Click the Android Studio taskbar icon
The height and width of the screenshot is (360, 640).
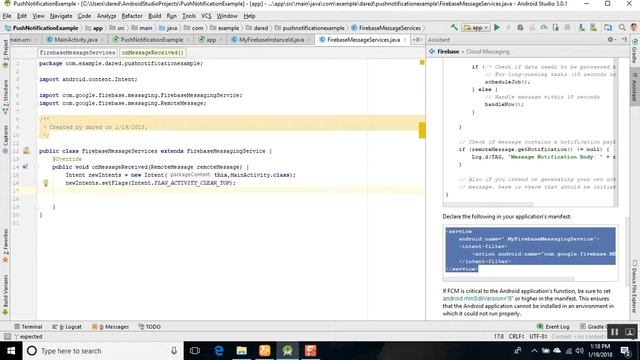tap(287, 351)
